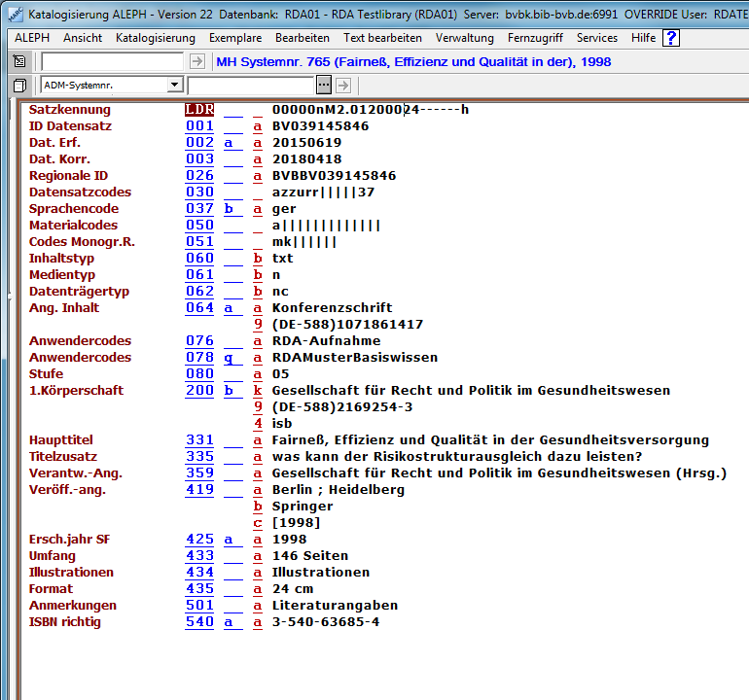Click field tag 200 for 1.Körperschaft
The height and width of the screenshot is (700, 749).
(x=198, y=391)
